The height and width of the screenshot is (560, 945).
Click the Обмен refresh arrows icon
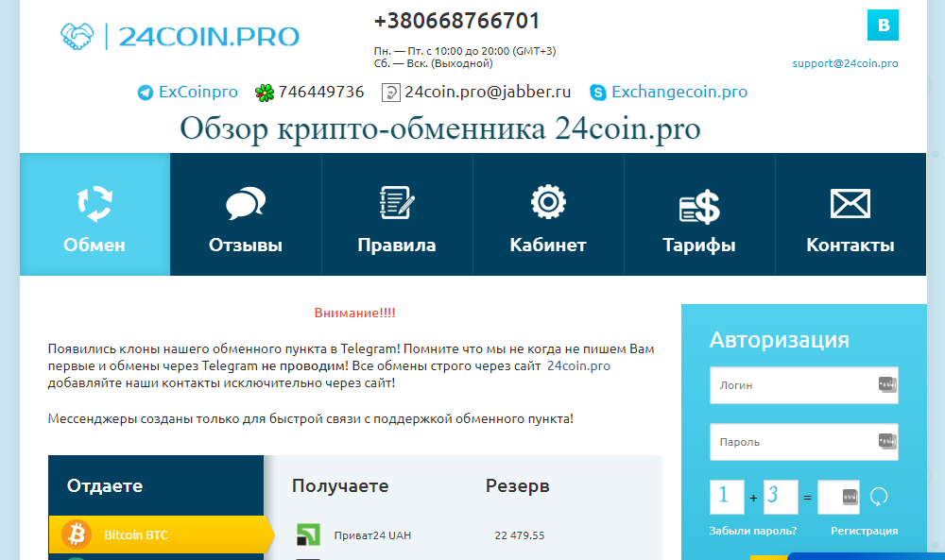coord(94,204)
